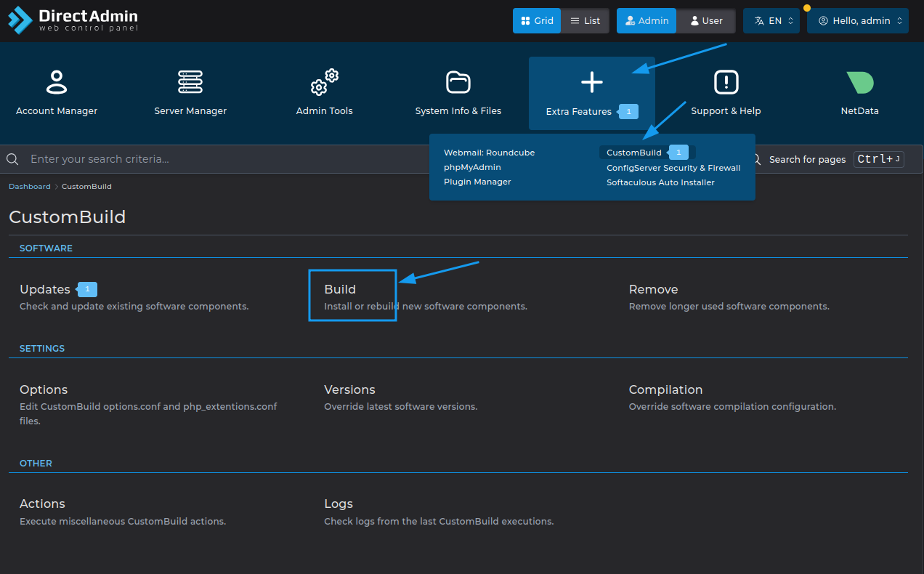The width and height of the screenshot is (924, 574).
Task: Open the CustomBuild Logs page
Action: click(x=339, y=504)
